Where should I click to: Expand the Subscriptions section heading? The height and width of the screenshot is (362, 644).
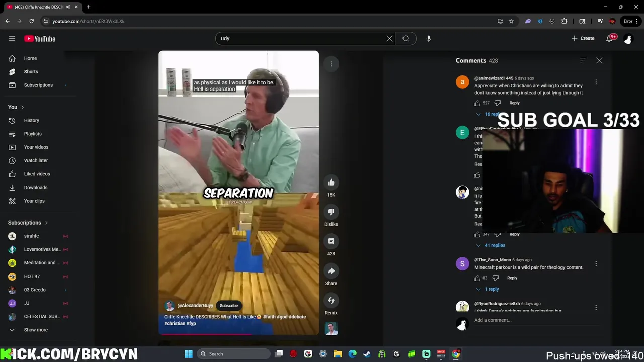28,223
